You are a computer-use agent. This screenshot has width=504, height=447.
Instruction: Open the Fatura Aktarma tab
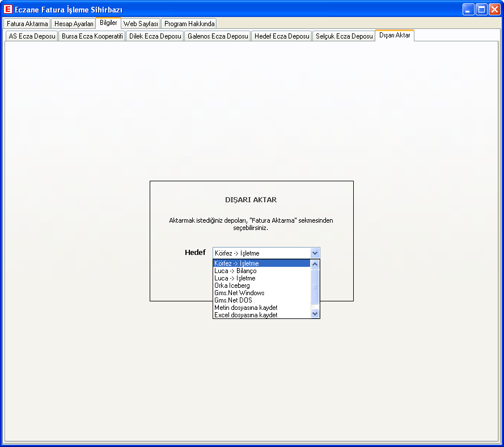point(27,24)
